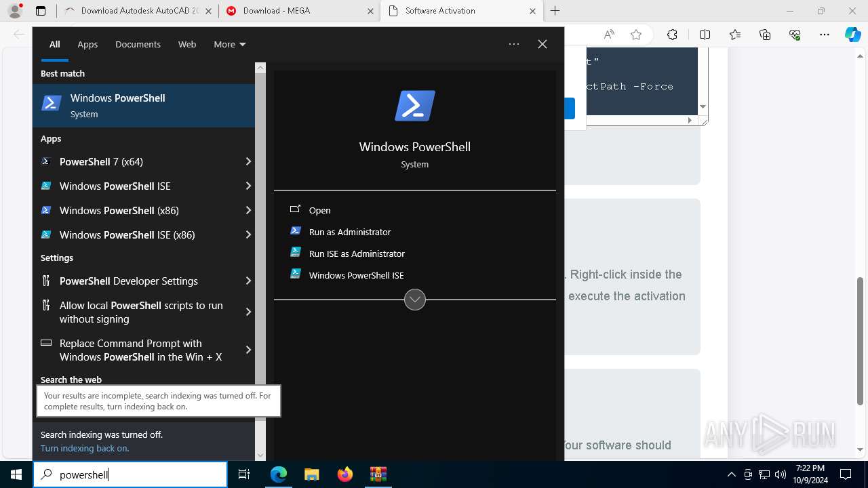Select Windows PowerShell ISE (x86) result
868x488 pixels.
(137, 235)
